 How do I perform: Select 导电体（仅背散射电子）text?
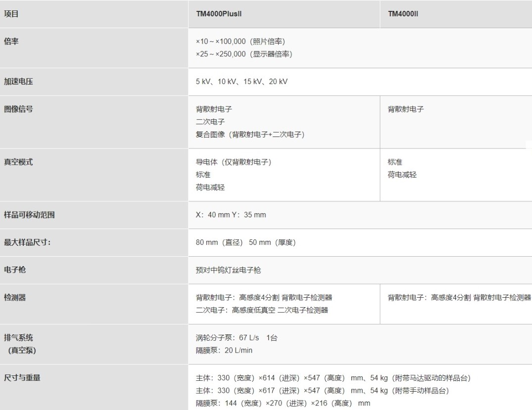point(234,162)
